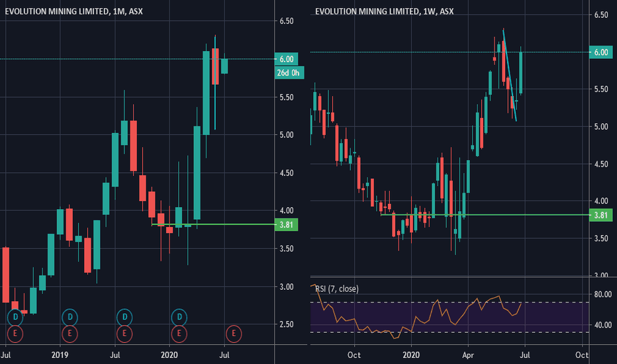
Task: Click the earnings marker at 2020
Action: pos(179,334)
